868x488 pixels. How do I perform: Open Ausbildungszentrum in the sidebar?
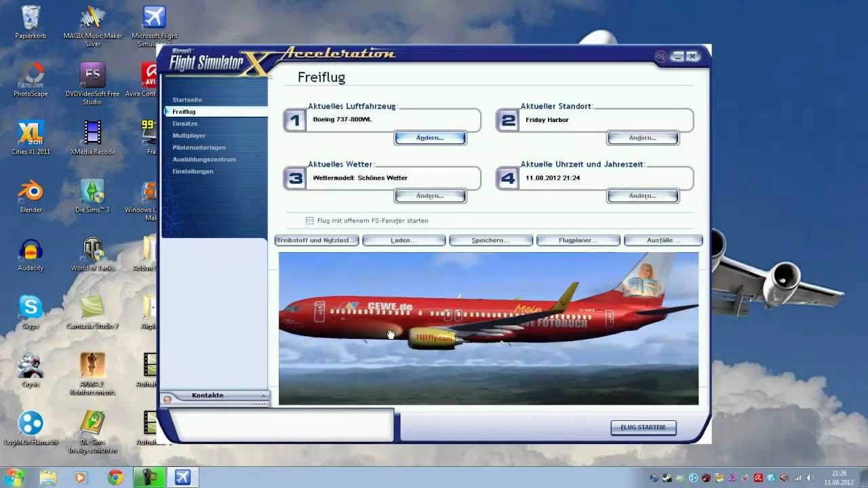[204, 159]
